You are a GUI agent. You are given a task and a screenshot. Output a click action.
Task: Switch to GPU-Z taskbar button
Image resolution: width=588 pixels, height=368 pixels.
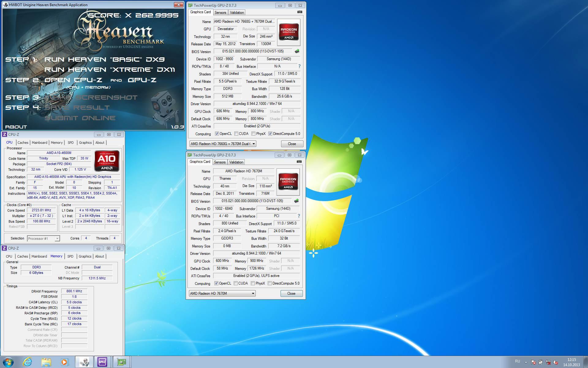pyautogui.click(x=122, y=362)
